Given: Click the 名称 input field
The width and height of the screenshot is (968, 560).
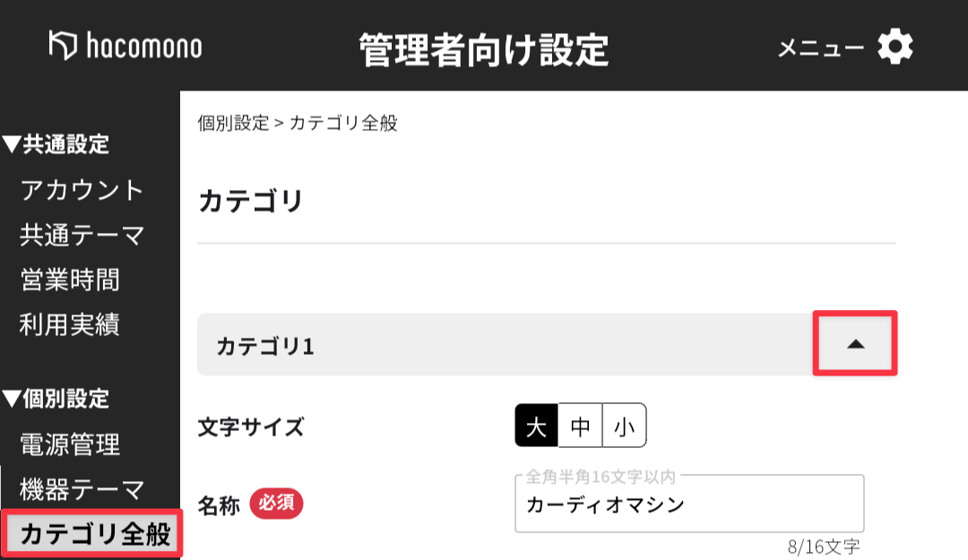Looking at the screenshot, I should 688,504.
